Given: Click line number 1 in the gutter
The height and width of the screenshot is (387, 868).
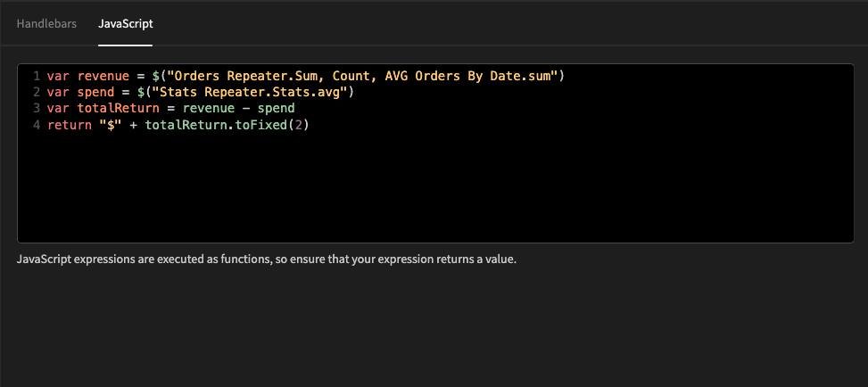Looking at the screenshot, I should pos(37,76).
